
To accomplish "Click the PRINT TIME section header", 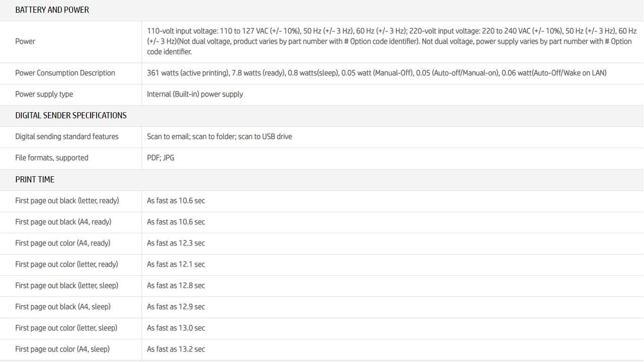I will pos(34,180).
